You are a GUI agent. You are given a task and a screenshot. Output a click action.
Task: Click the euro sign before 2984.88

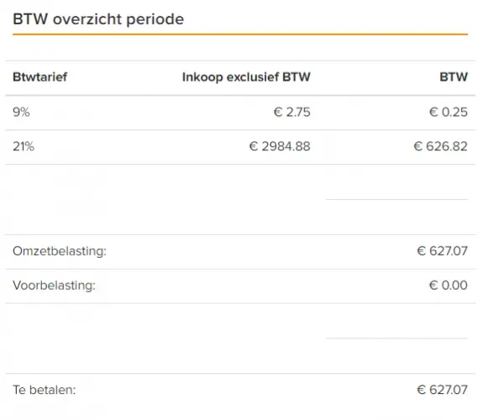pyautogui.click(x=254, y=146)
